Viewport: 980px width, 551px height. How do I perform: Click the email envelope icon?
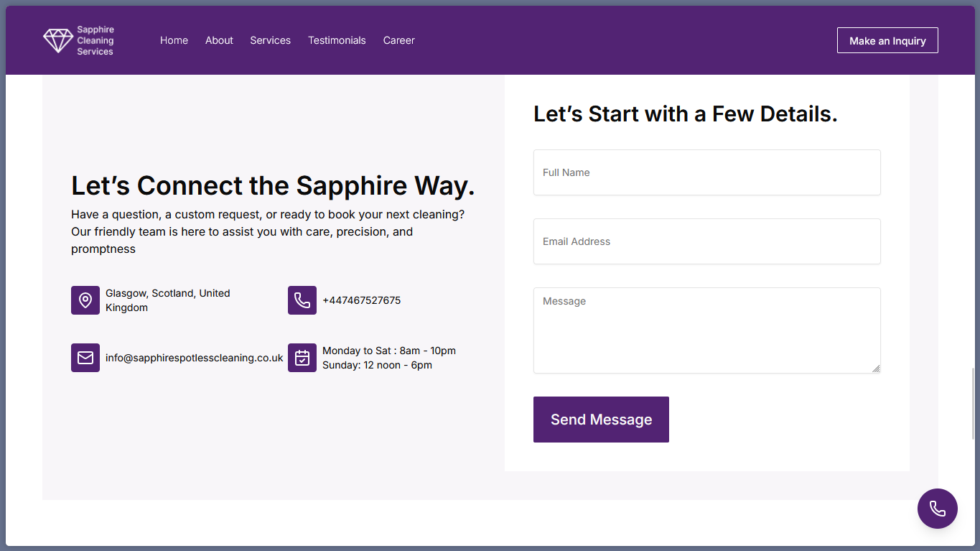85,358
